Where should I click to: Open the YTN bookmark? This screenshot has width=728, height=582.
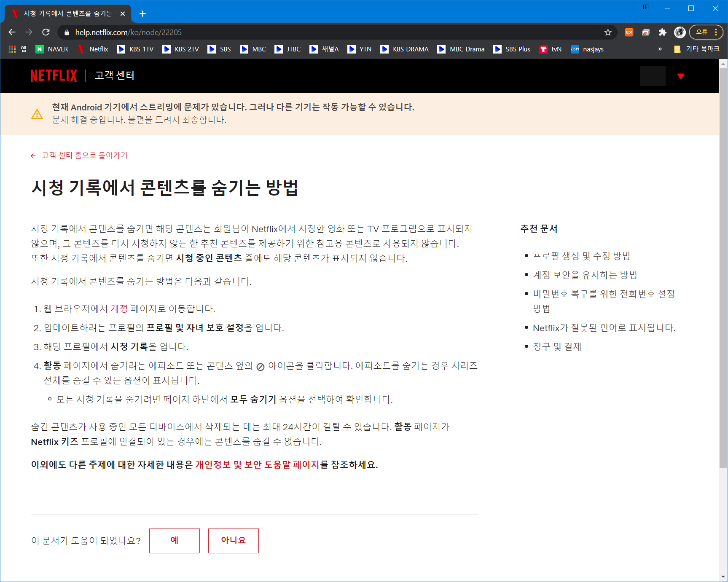[360, 49]
